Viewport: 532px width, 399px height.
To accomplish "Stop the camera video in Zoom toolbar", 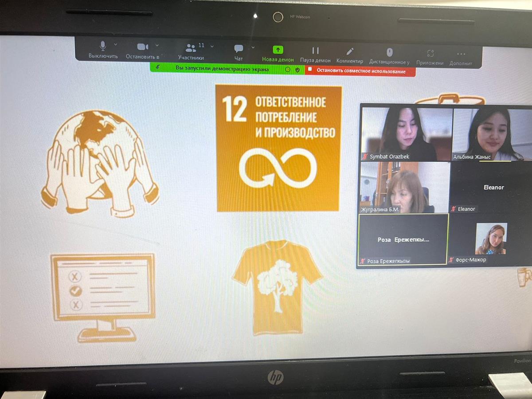I will [x=142, y=51].
